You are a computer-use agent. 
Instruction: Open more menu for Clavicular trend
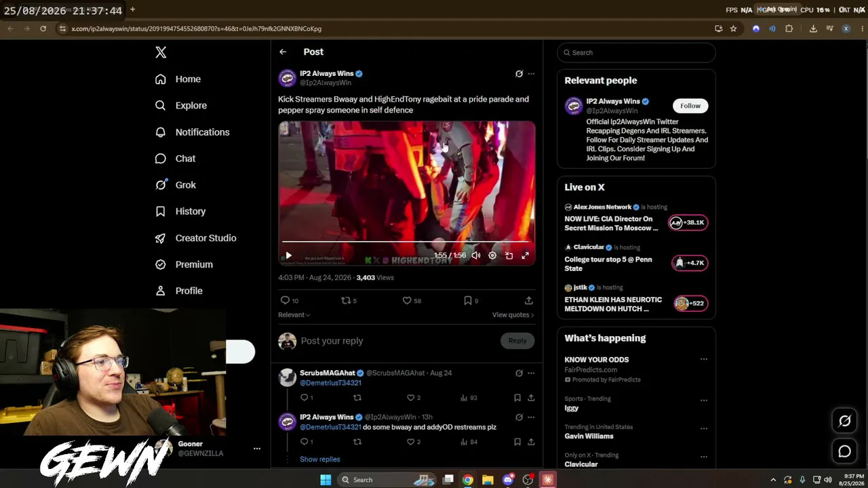click(x=704, y=455)
